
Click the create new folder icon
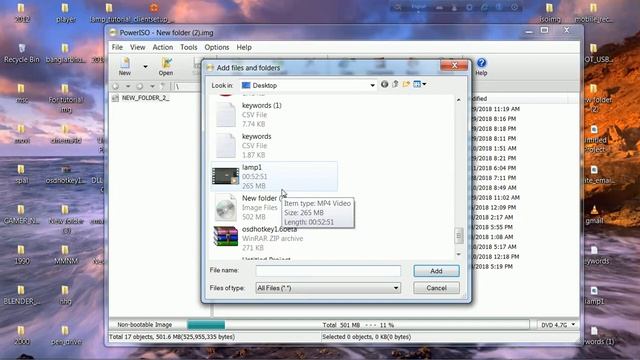coord(406,84)
